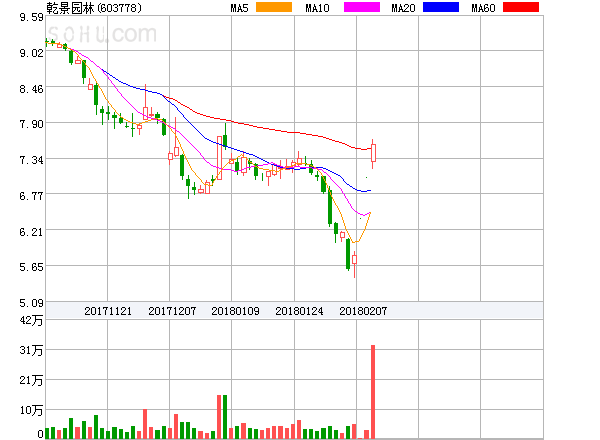Viewport: 600px width, 440px height.
Task: Click the tallest red volume bar
Action: 373,392
